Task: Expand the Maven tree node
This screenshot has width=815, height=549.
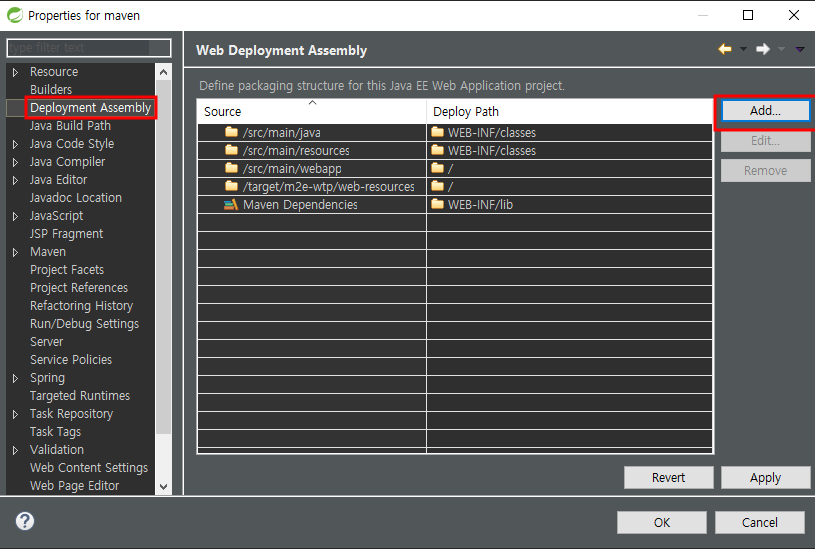Action: click(x=16, y=252)
